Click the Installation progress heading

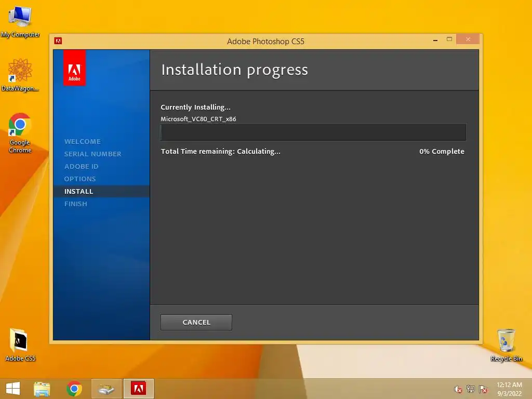click(234, 70)
